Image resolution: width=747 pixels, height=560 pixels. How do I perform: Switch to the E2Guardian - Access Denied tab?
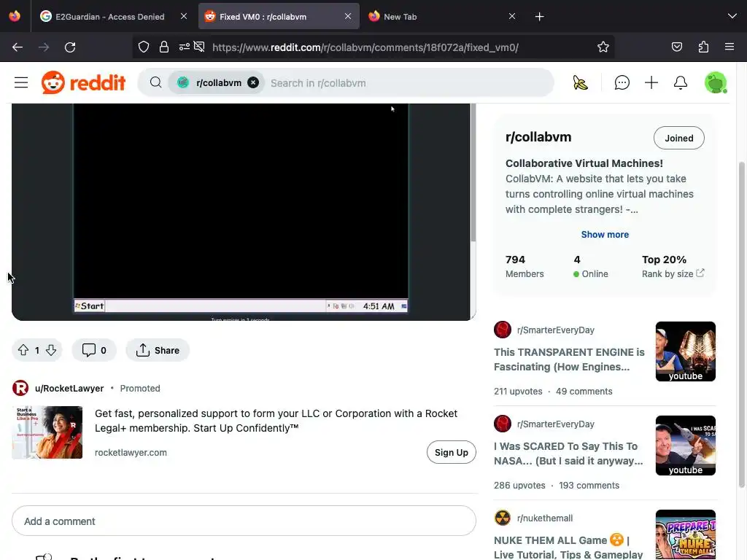pyautogui.click(x=109, y=17)
